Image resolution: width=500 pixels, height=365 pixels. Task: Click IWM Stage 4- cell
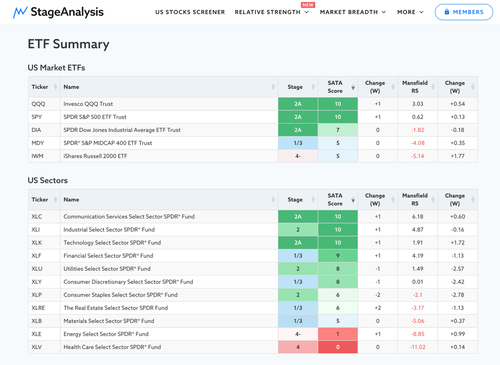(x=298, y=156)
